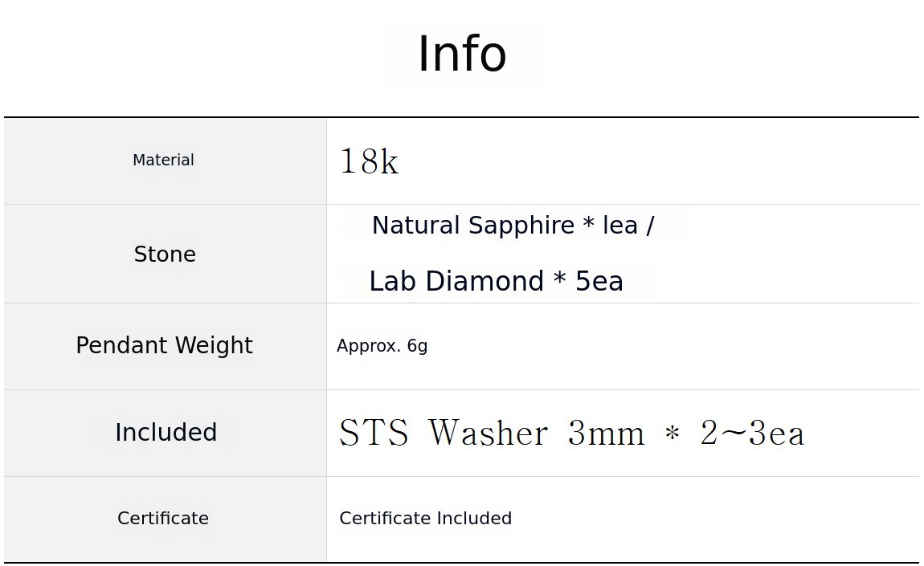The image size is (924, 566).
Task: Select the Material row label
Action: [163, 161]
